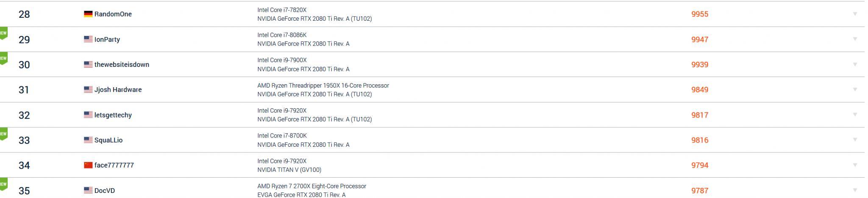Expand the face7777777 row dropdown arrow
The image size is (868, 198).
click(x=855, y=165)
